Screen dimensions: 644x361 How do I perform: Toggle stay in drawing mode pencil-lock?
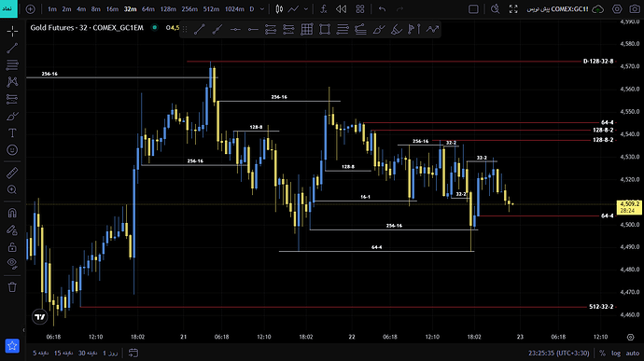[x=12, y=230]
